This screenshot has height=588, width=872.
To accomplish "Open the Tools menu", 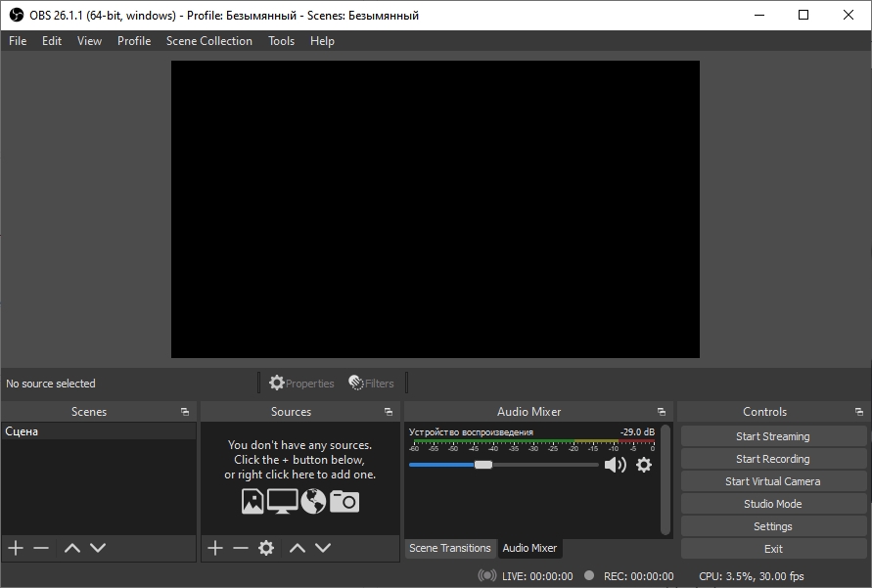I will pyautogui.click(x=281, y=40).
